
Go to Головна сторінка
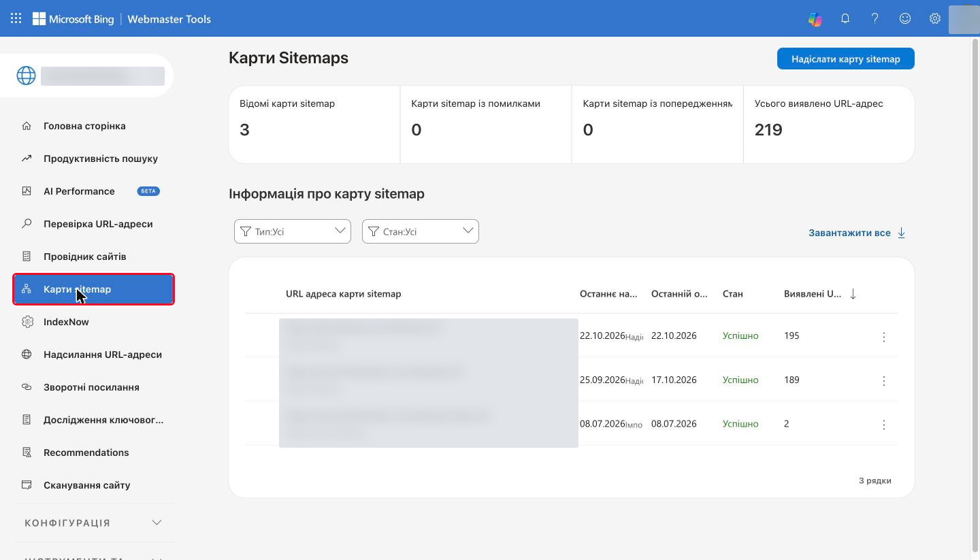pos(93,126)
